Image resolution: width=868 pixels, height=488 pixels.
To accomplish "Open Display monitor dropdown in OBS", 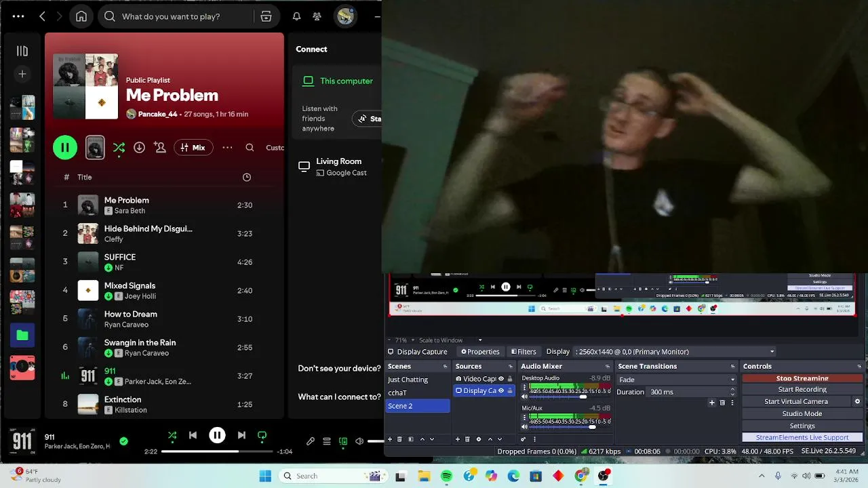I will pos(675,352).
